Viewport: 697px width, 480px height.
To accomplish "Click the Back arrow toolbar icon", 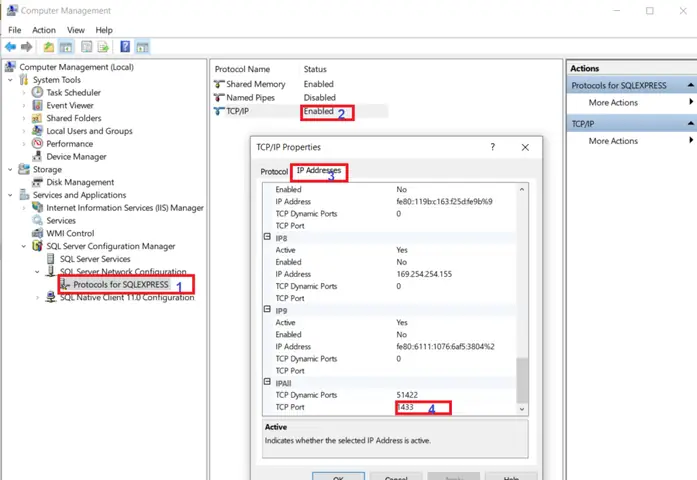I will click(10, 47).
